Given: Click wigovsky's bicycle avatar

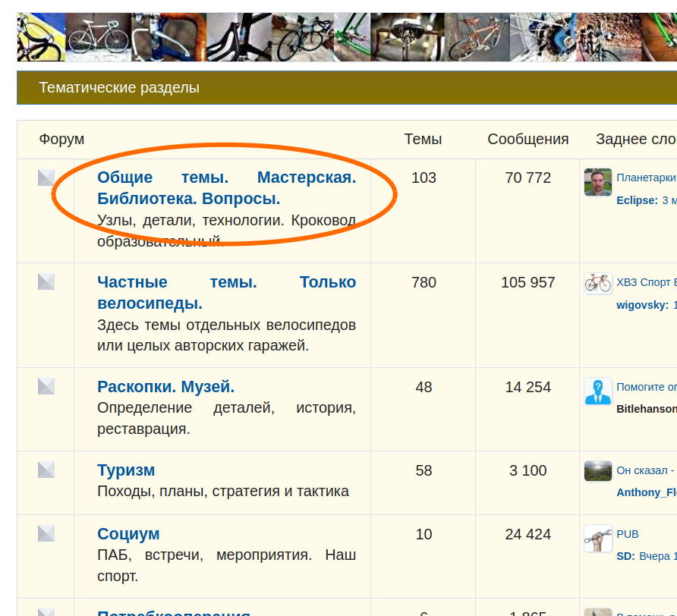Looking at the screenshot, I should tap(598, 284).
